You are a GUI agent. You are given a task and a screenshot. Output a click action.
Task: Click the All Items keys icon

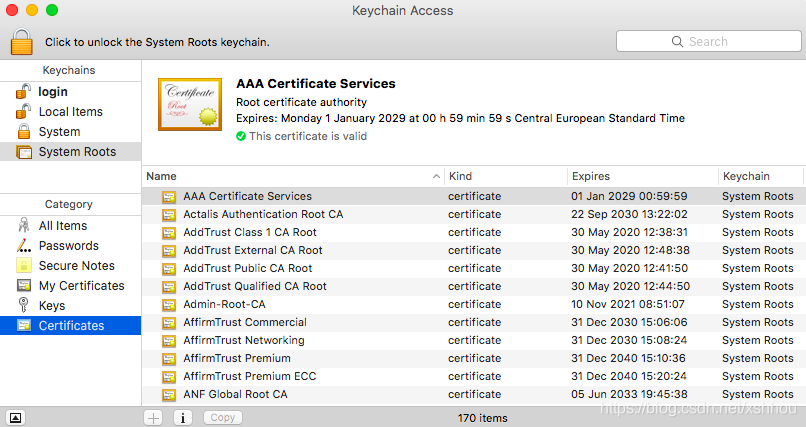point(24,225)
